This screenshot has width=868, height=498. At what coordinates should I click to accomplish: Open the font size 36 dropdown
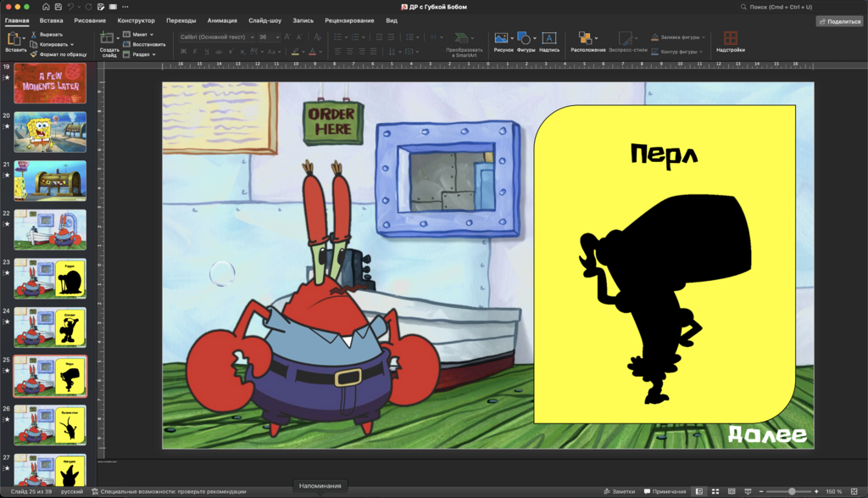(277, 37)
